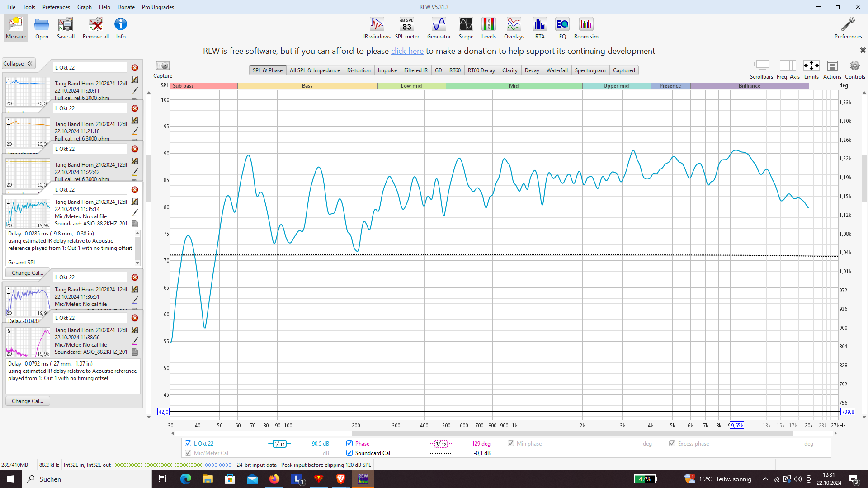The image size is (868, 488).
Task: Capture the graph with camera icon
Action: 163,66
